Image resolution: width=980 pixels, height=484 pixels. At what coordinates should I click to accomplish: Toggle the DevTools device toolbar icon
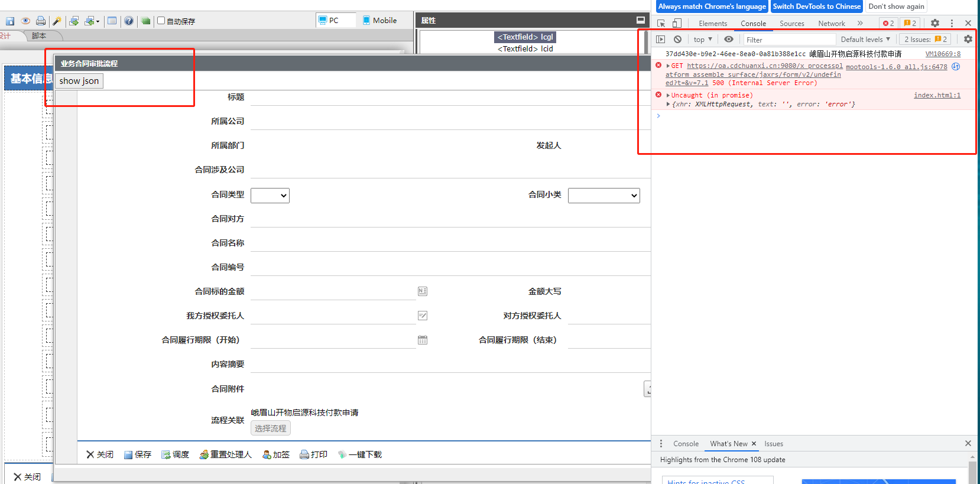point(677,23)
